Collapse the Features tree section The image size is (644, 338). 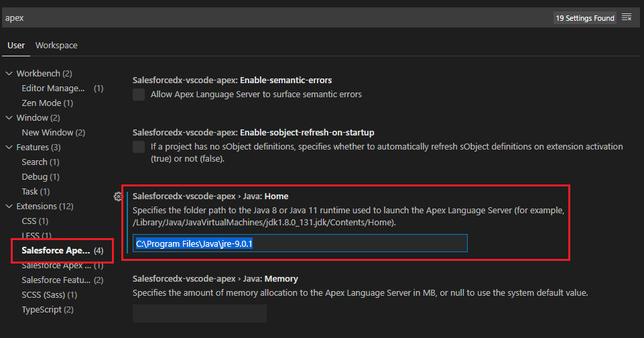pos(9,148)
